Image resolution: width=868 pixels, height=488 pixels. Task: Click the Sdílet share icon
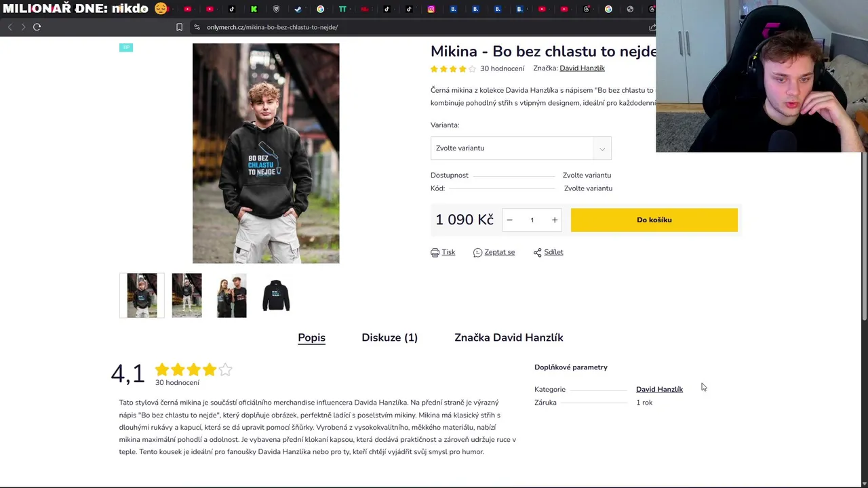(537, 252)
